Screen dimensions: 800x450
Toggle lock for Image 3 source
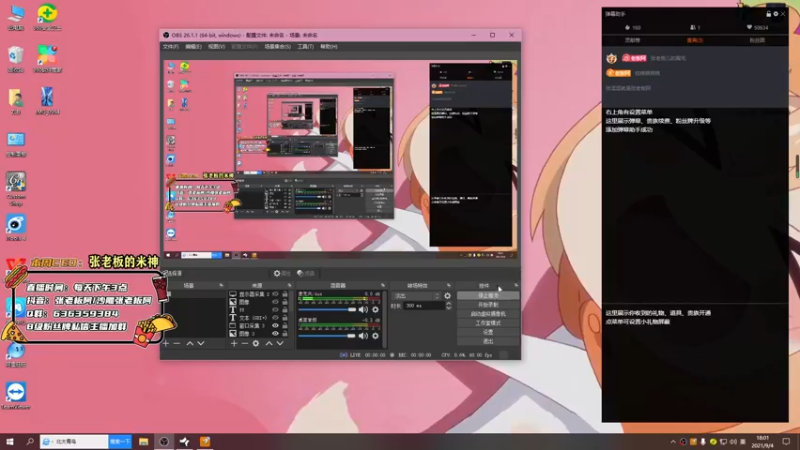coord(285,334)
